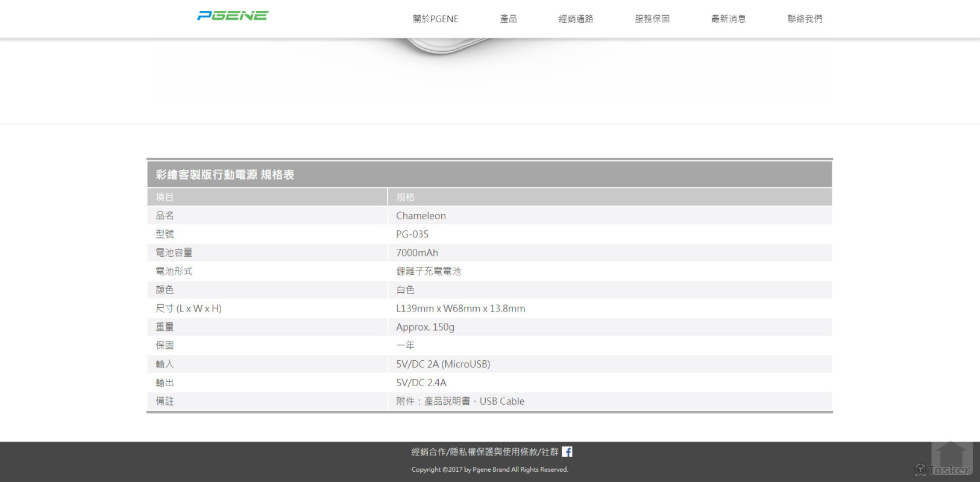Select the Approx. 150g weight value

(x=425, y=327)
